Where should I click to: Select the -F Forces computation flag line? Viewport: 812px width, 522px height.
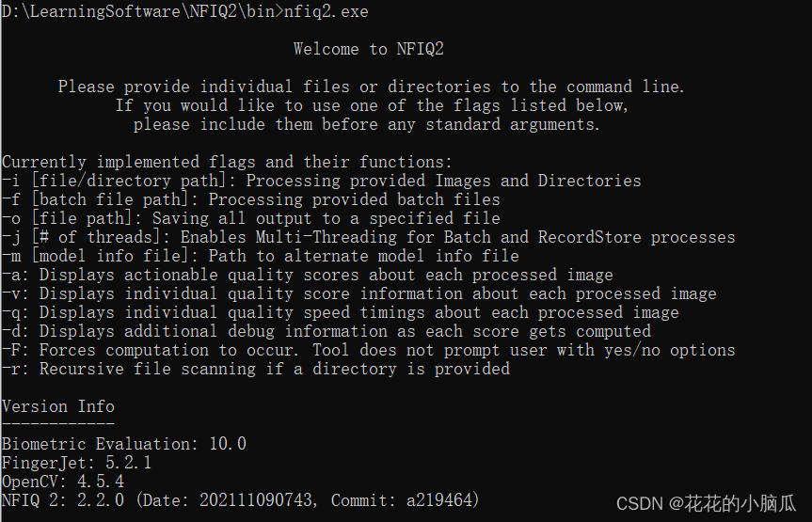pos(369,350)
